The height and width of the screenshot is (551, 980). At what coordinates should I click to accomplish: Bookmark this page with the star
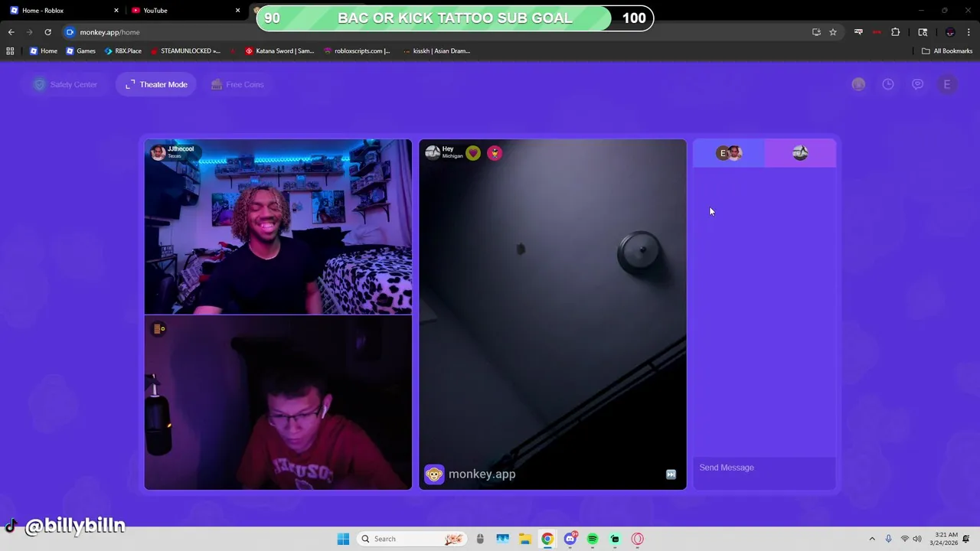[833, 32]
